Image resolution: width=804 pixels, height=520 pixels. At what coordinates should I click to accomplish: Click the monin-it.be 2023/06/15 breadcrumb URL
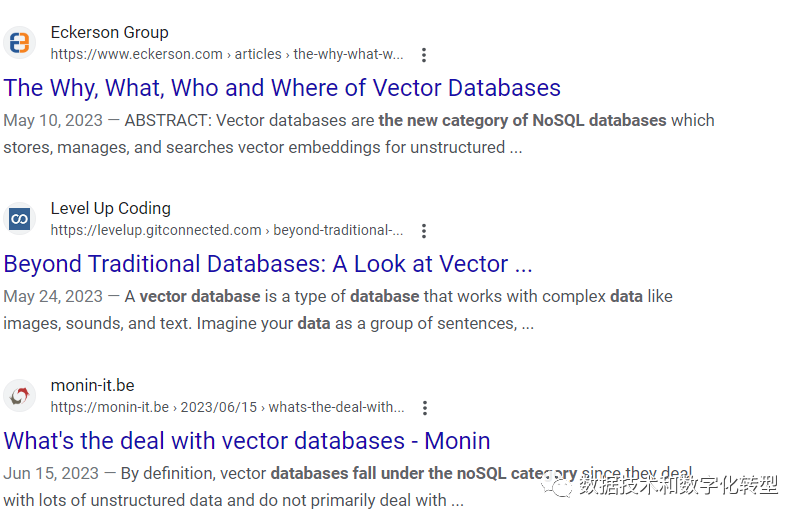[x=227, y=407]
